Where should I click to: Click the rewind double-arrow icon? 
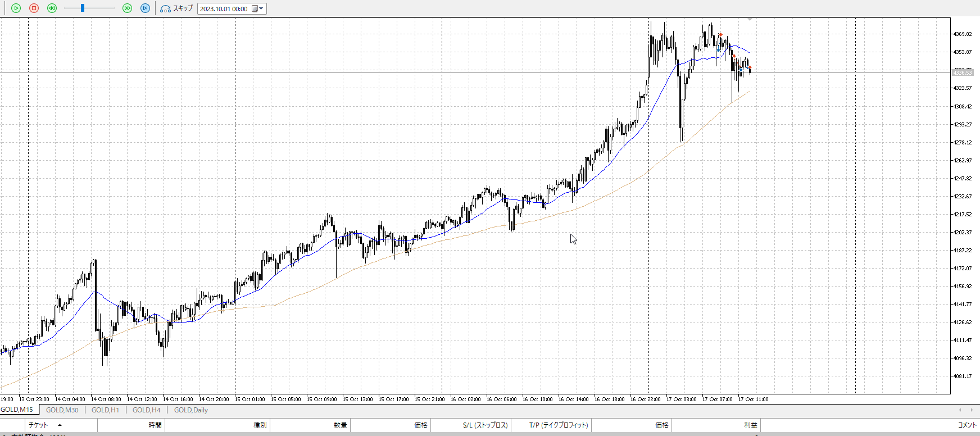[x=52, y=8]
